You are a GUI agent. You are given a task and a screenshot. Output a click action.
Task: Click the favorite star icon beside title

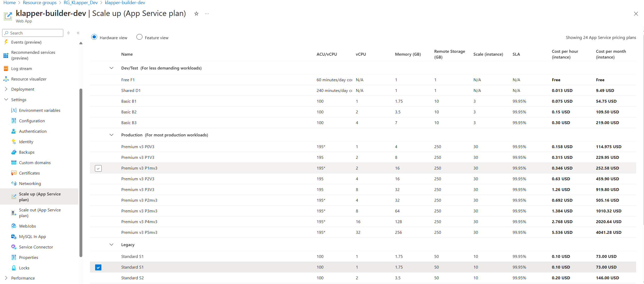point(196,14)
